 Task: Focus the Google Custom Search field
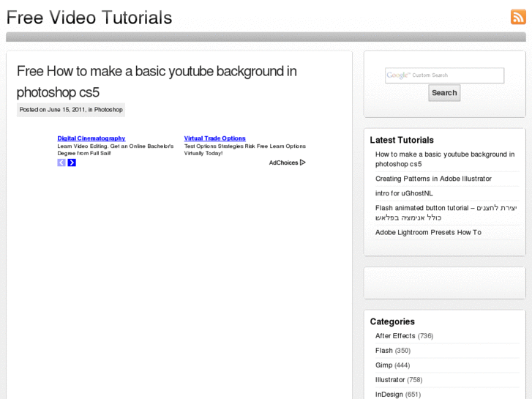(444, 75)
